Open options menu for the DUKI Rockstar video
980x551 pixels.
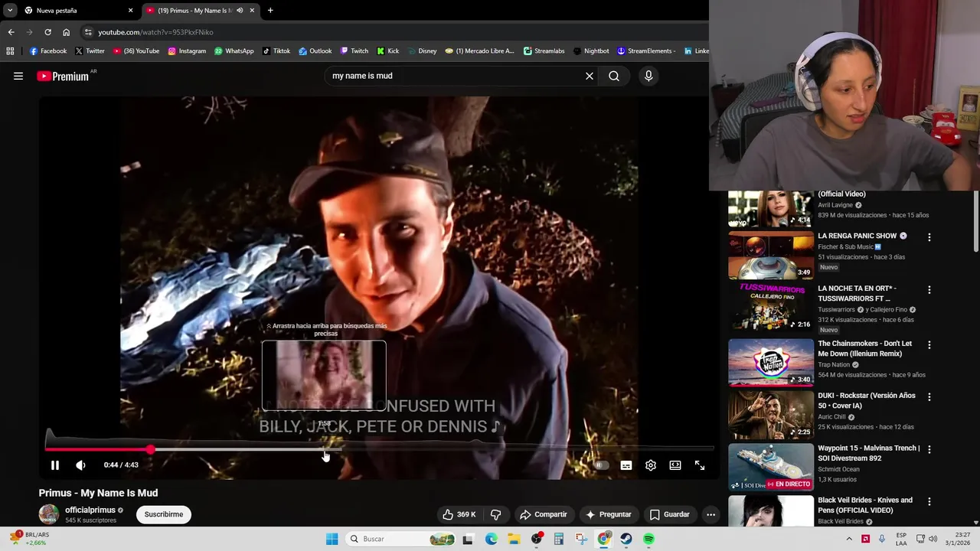point(929,397)
